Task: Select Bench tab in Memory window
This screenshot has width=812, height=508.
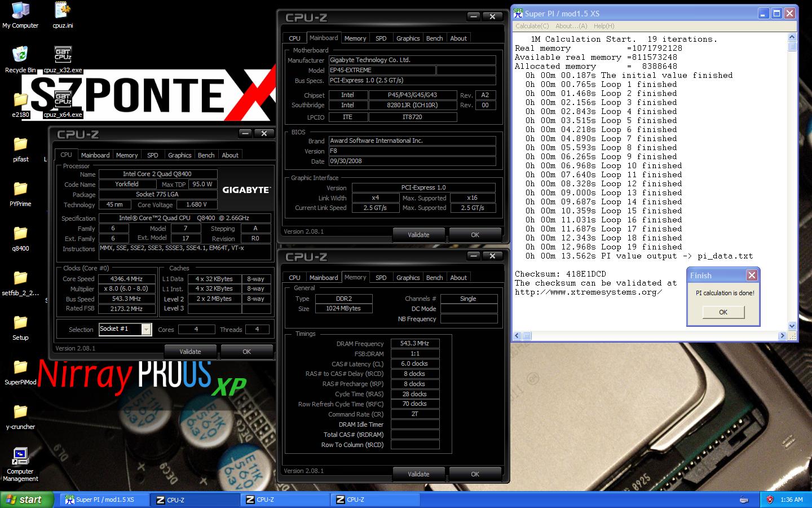Action: (434, 278)
